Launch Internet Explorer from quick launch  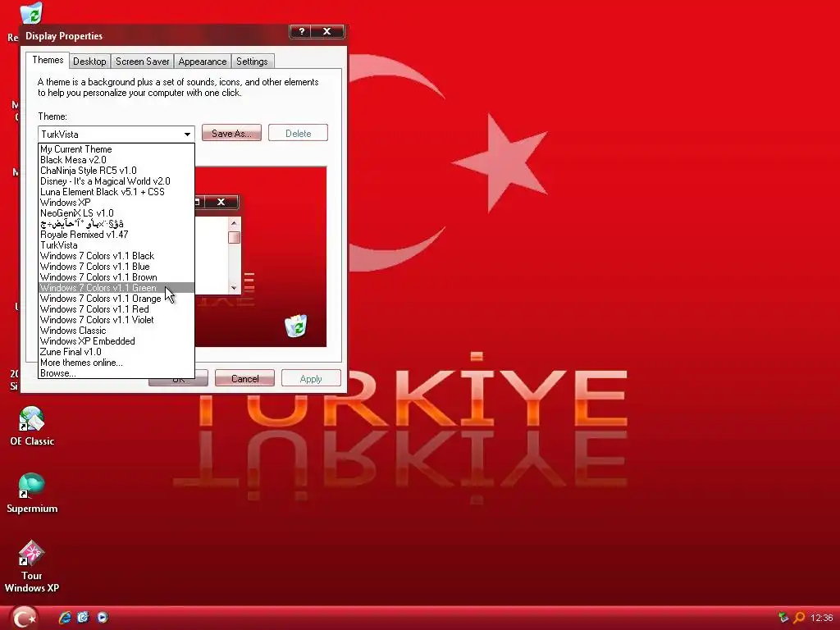point(65,618)
